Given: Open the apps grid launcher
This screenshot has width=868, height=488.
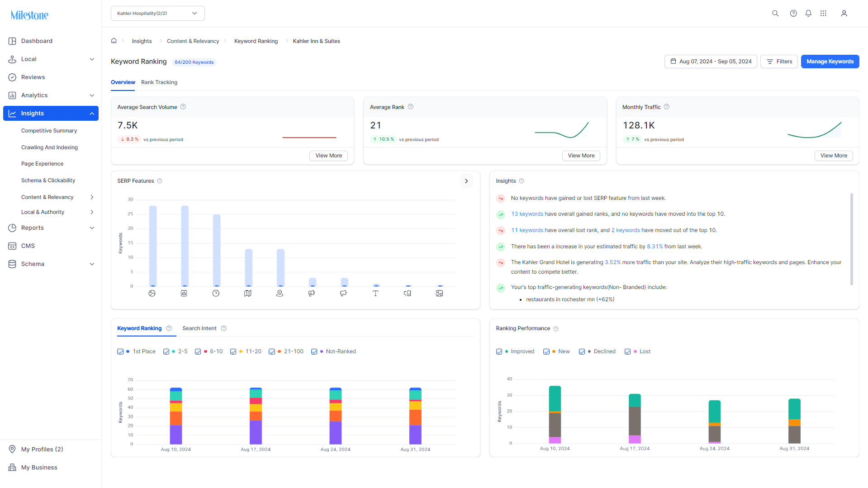Looking at the screenshot, I should 823,14.
